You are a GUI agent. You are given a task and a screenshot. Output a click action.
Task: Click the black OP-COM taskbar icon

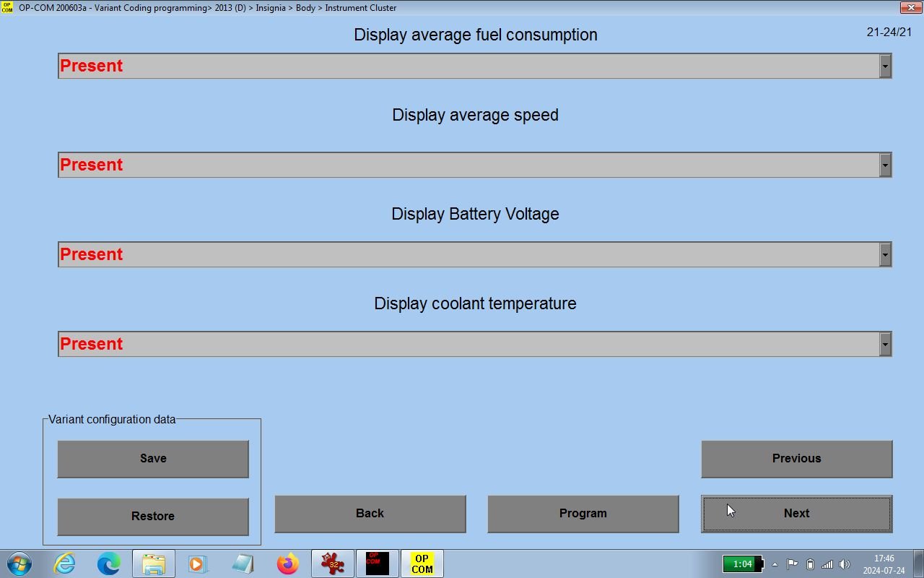377,564
